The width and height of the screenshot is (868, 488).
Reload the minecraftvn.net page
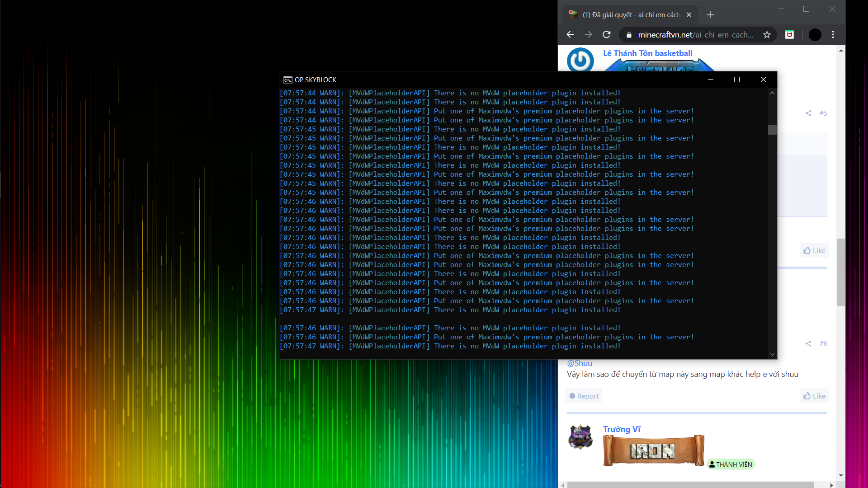pos(607,35)
